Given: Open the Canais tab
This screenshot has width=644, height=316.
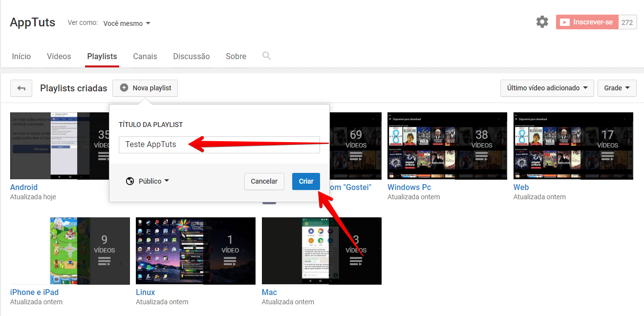Looking at the screenshot, I should (145, 56).
